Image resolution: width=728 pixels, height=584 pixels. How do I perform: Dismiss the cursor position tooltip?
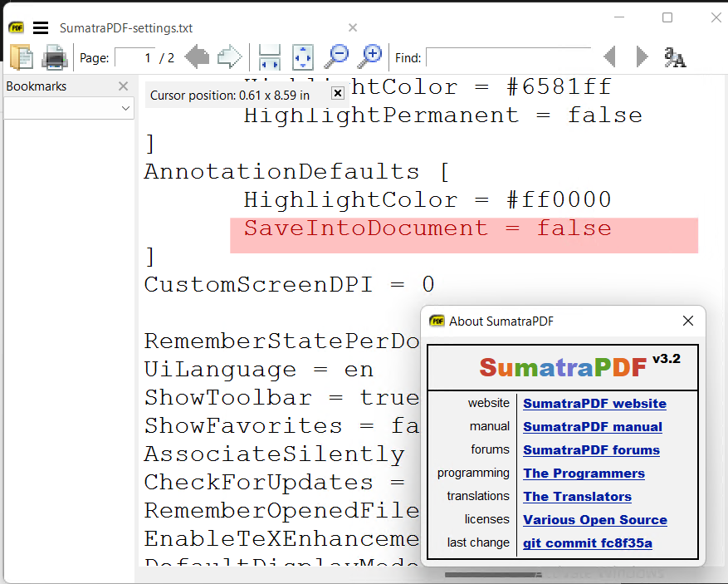pyautogui.click(x=337, y=93)
